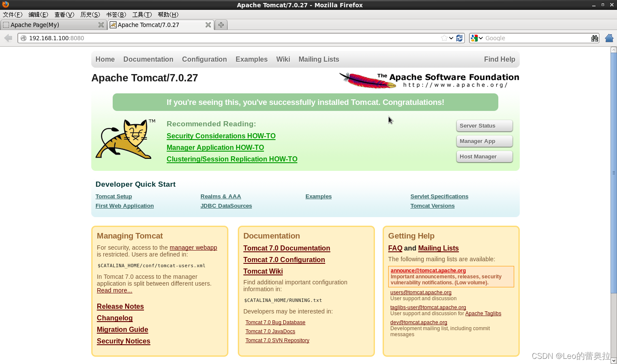Open the Documentation navigation link
The width and height of the screenshot is (617, 364).
(x=148, y=59)
